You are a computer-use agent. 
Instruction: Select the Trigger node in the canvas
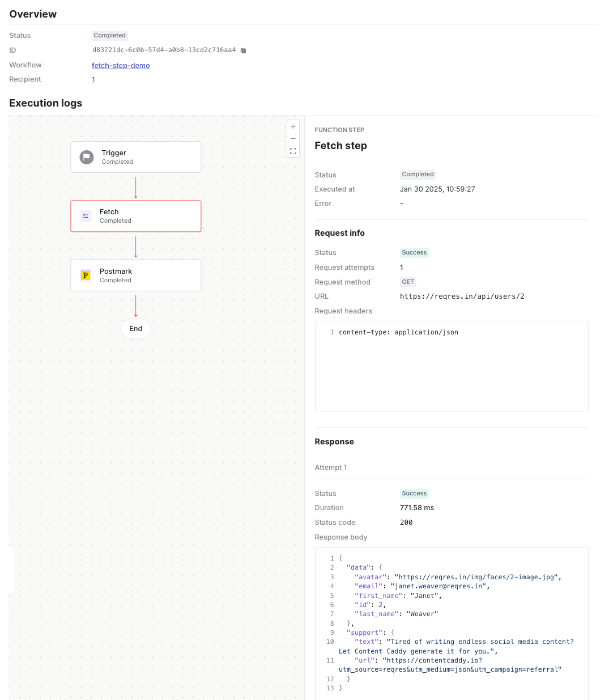136,157
